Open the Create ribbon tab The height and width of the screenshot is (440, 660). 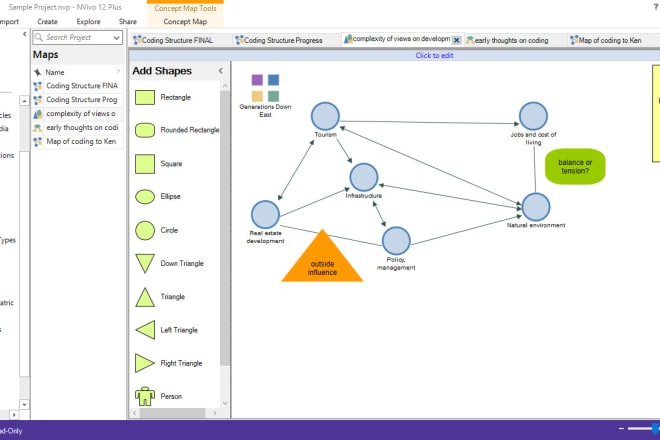tap(47, 21)
